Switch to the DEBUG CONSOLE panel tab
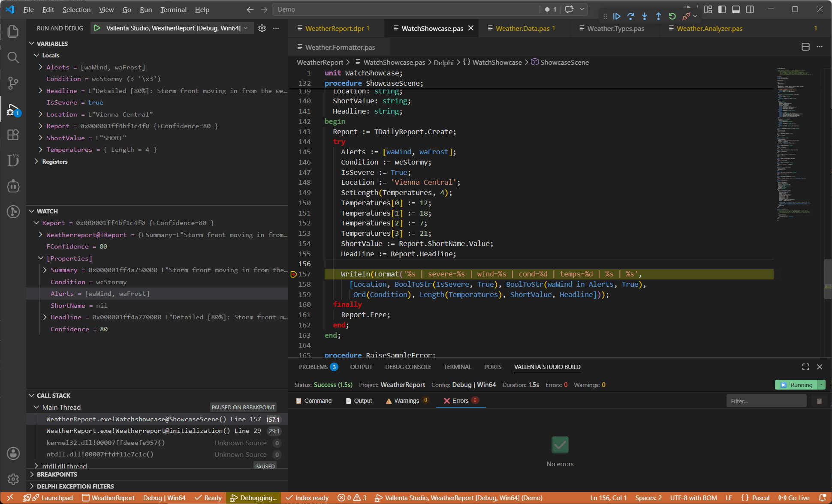Image resolution: width=832 pixels, height=504 pixels. coord(408,367)
